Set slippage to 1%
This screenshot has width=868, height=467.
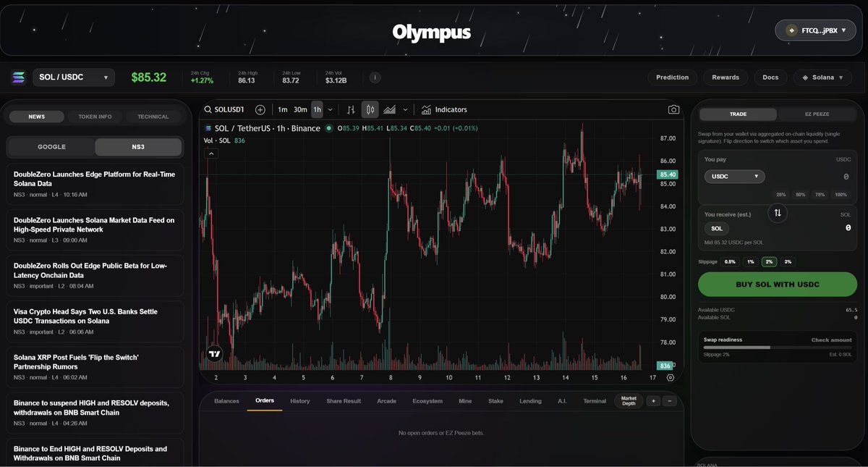751,261
